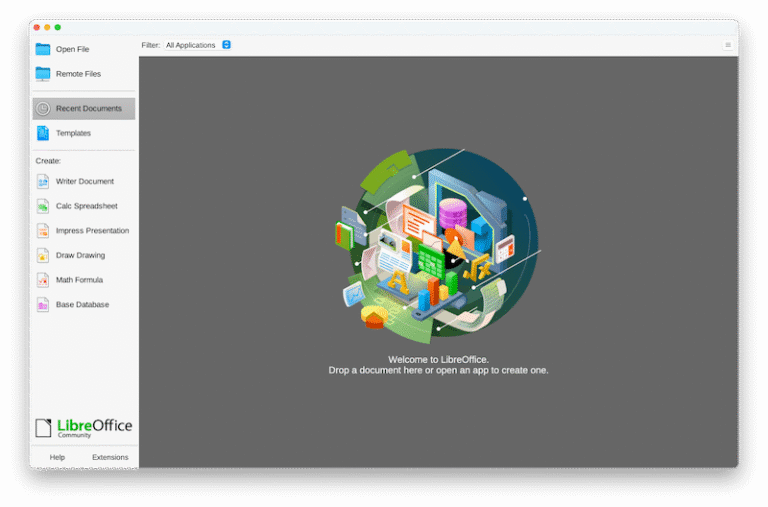Start a new Impress Presentation
Image resolution: width=768 pixels, height=507 pixels.
pyautogui.click(x=92, y=231)
